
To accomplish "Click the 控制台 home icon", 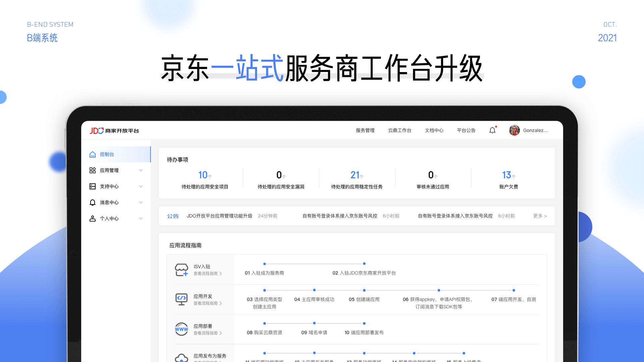I will point(93,154).
